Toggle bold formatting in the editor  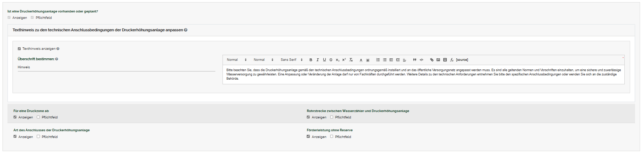pyautogui.click(x=311, y=60)
